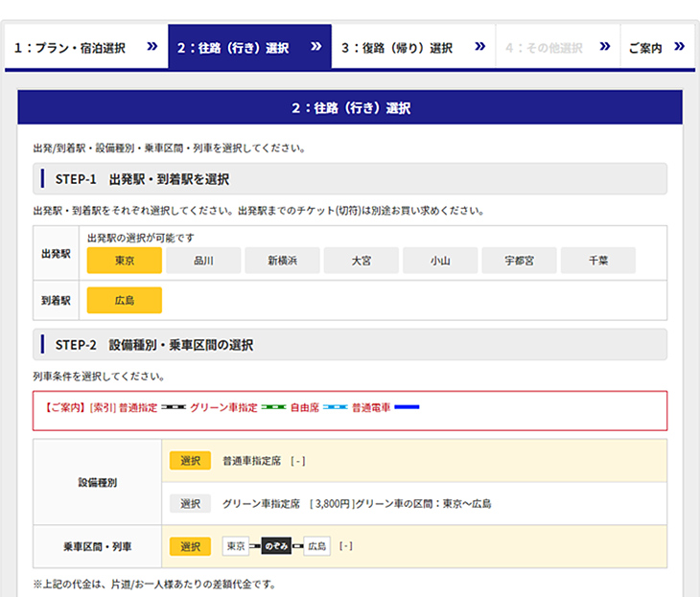This screenshot has width=700, height=597.
Task: Select 大宮 departure station button
Action: coord(361,261)
